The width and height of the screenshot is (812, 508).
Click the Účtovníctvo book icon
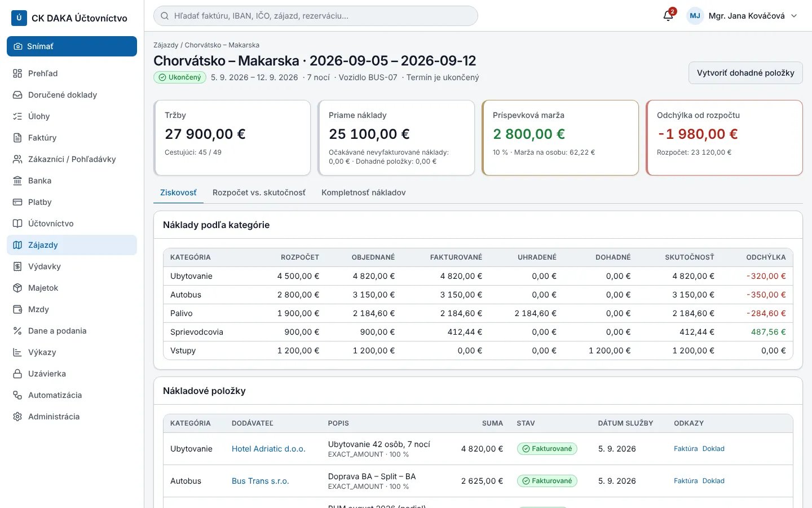(17, 224)
